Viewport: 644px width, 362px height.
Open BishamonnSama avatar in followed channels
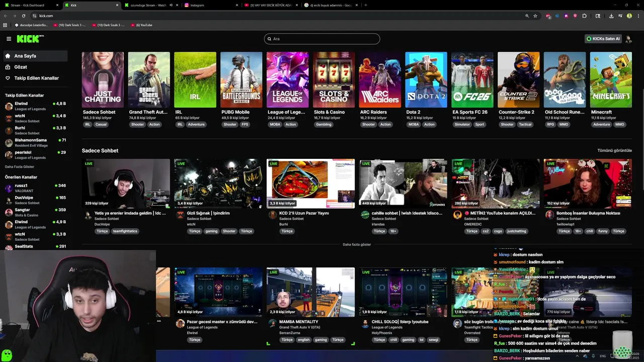coord(9,142)
